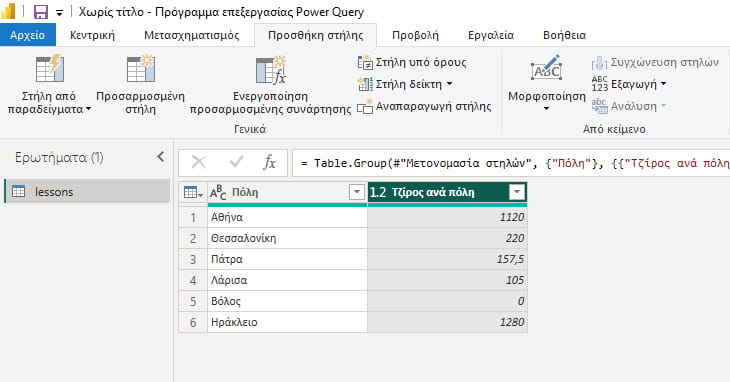Click the value 1120 cell
This screenshot has height=382, width=730.
(447, 217)
